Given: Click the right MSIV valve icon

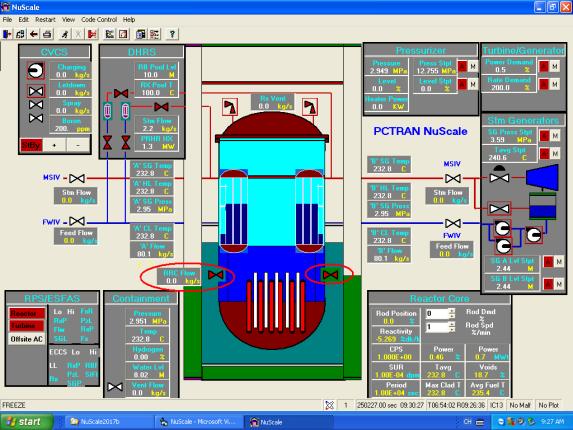Looking at the screenshot, I should click(453, 179).
